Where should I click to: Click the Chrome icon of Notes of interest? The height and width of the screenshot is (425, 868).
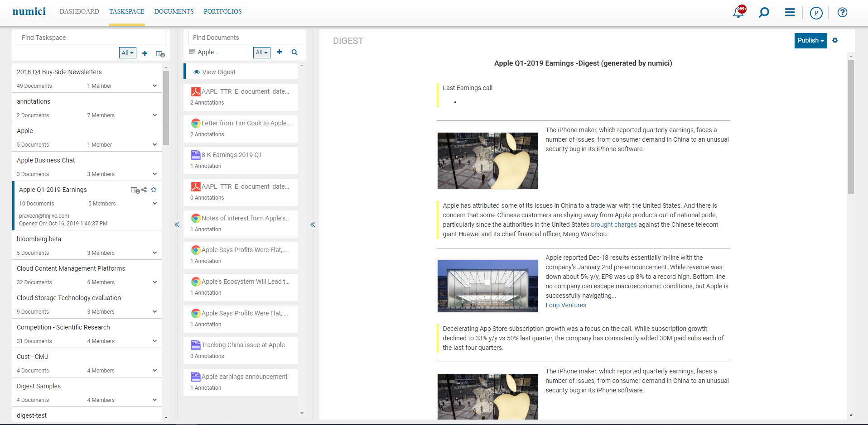(196, 218)
